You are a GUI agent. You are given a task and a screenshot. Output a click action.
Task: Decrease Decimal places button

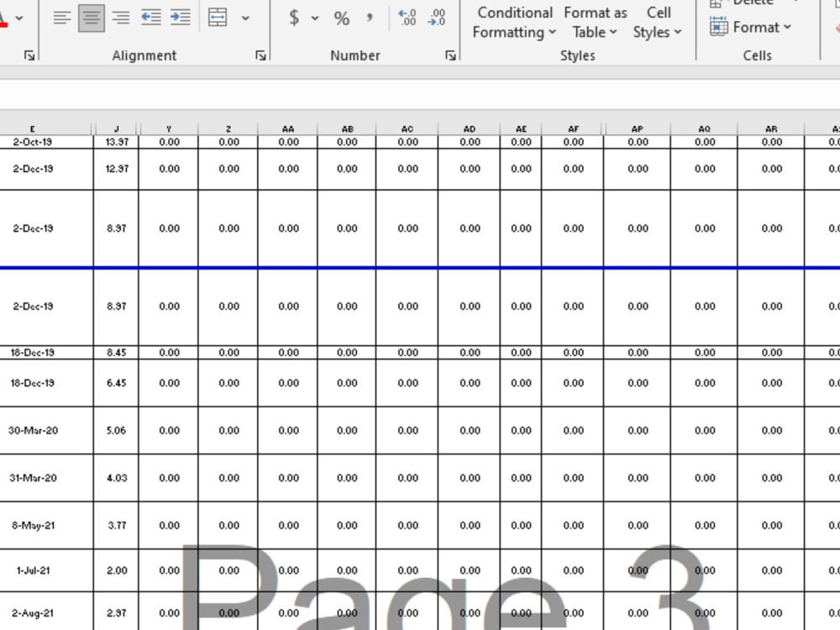click(437, 18)
